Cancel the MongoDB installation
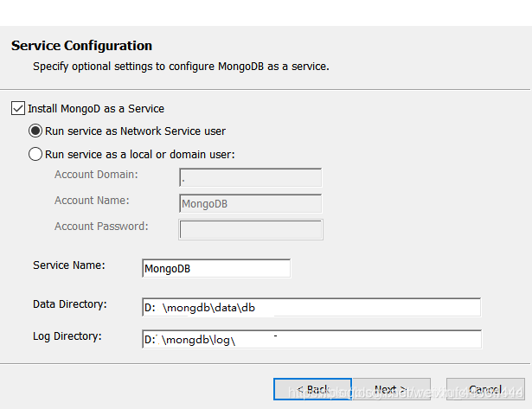The width and height of the screenshot is (532, 409). click(485, 389)
